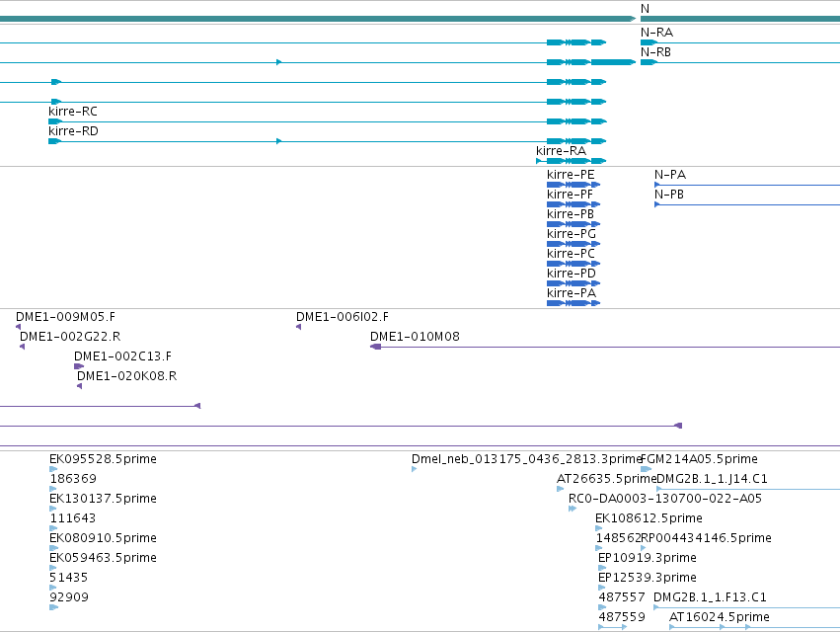The width and height of the screenshot is (840, 632).
Task: Select the DME1-010M08 clone label
Action: tap(415, 337)
